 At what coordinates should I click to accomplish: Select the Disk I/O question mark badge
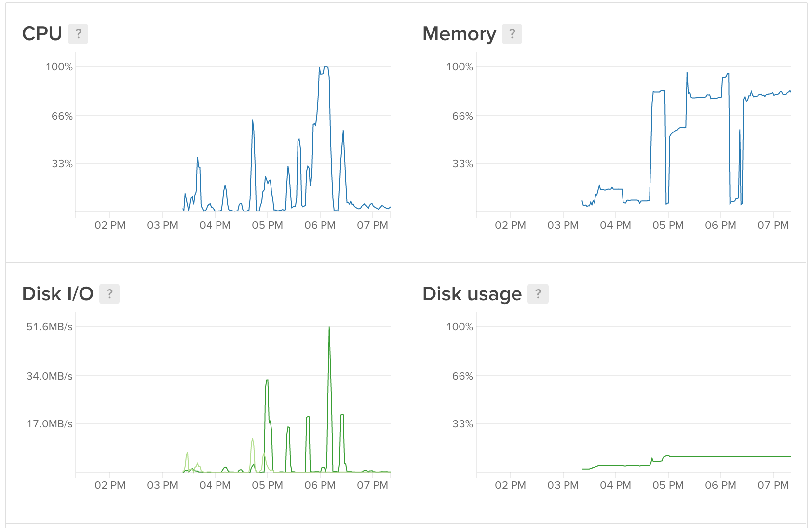[x=110, y=293]
